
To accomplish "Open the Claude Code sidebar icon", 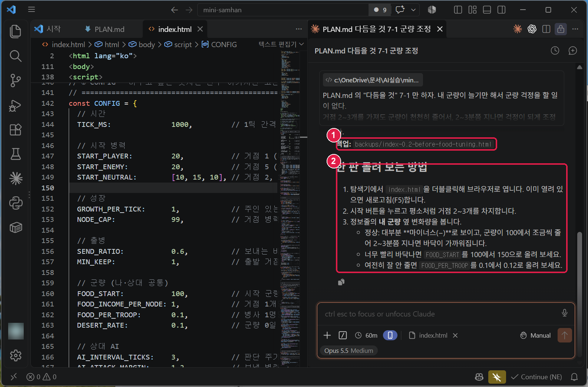I will pos(16,178).
